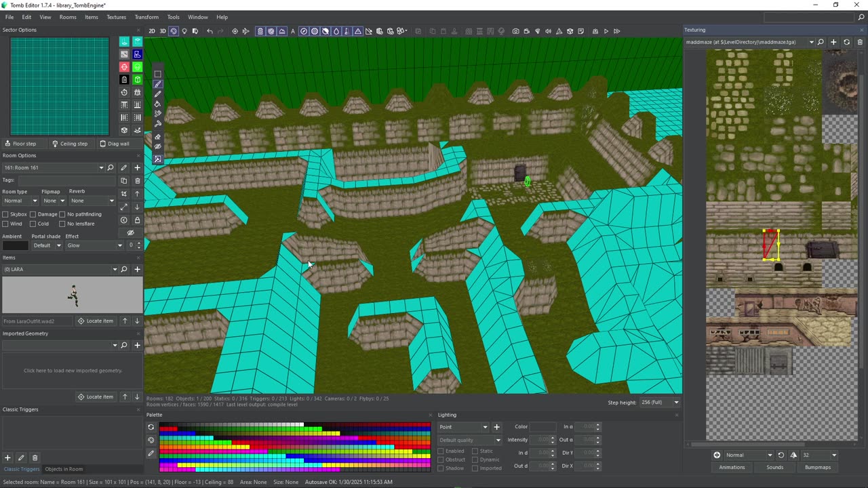Screen dimensions: 868x488
Task: Open the texture file maddmaze dropdown
Action: (x=749, y=42)
